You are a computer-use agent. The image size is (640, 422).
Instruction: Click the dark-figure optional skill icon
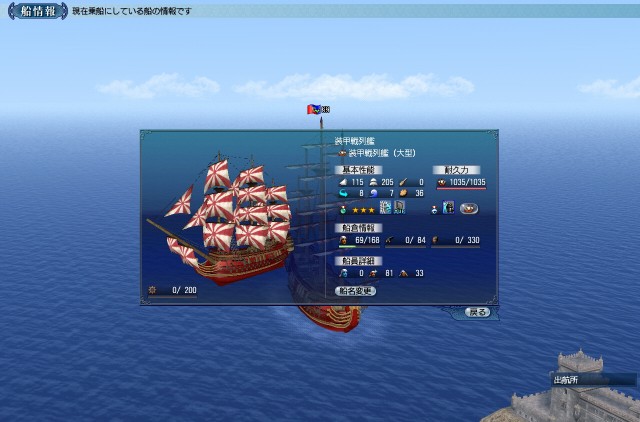(x=449, y=208)
